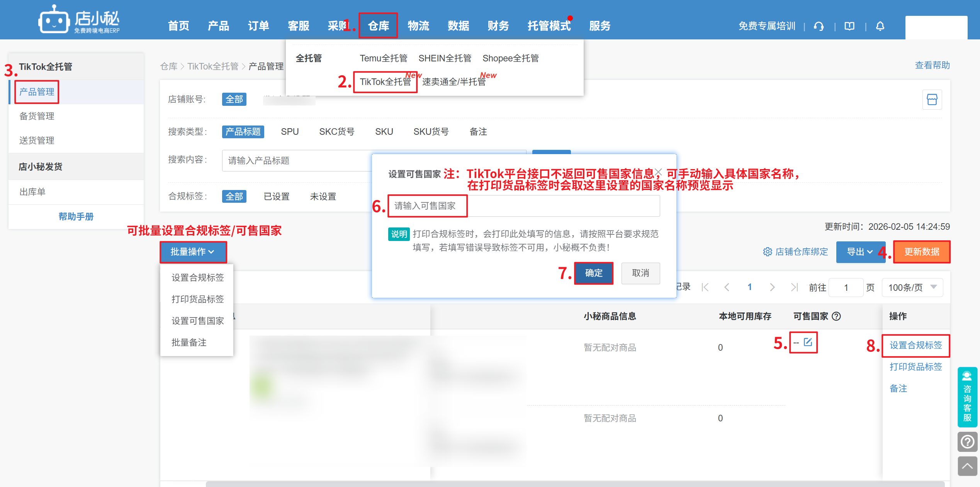
Task: Open the 首页 navigation item
Action: coord(178,26)
